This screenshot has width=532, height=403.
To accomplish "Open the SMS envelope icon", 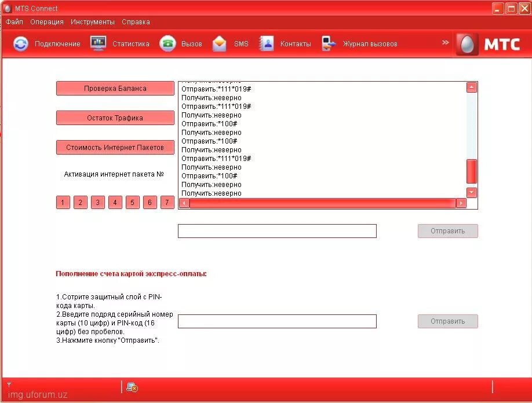I will pyautogui.click(x=219, y=44).
